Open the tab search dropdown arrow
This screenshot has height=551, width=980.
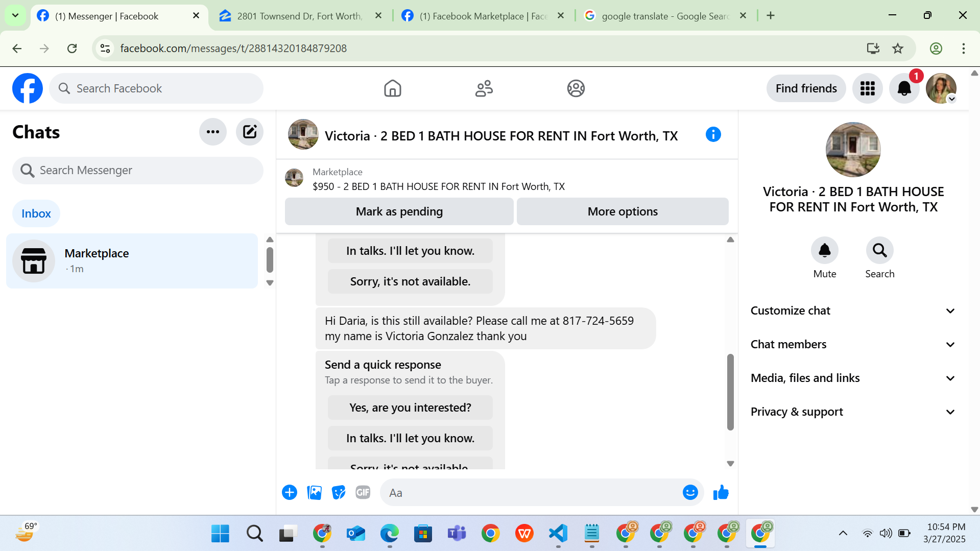click(15, 16)
